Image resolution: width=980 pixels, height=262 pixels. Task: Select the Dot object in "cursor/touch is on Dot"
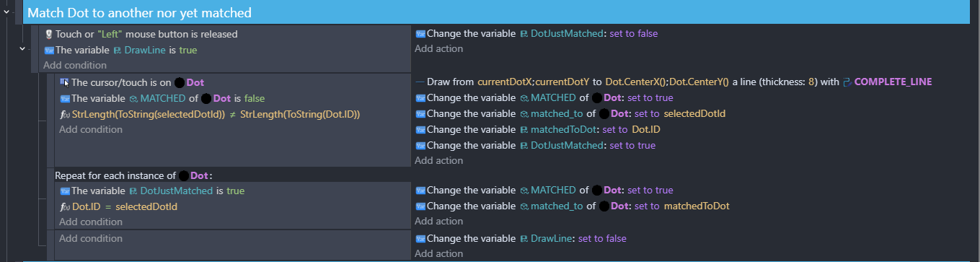190,82
